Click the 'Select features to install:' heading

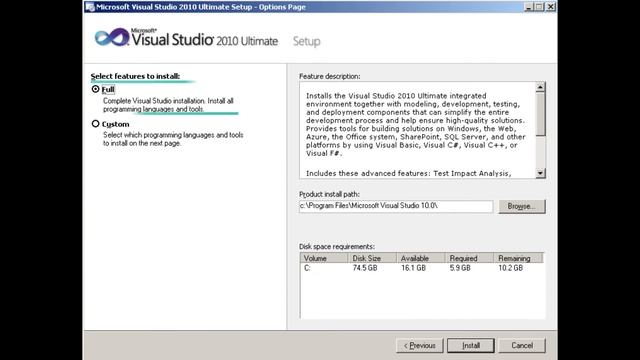[x=135, y=76]
